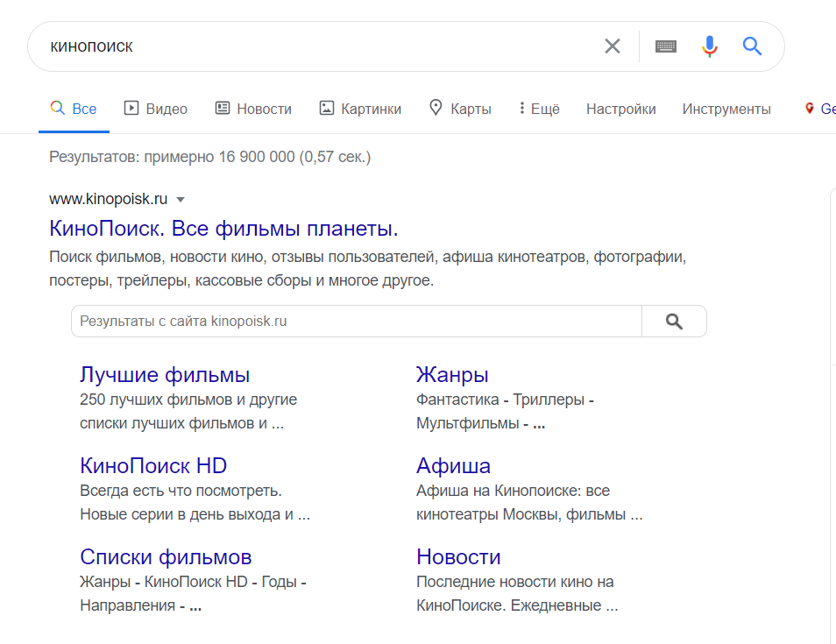Click the description Фантастика - Триллеры -

pyautogui.click(x=505, y=400)
